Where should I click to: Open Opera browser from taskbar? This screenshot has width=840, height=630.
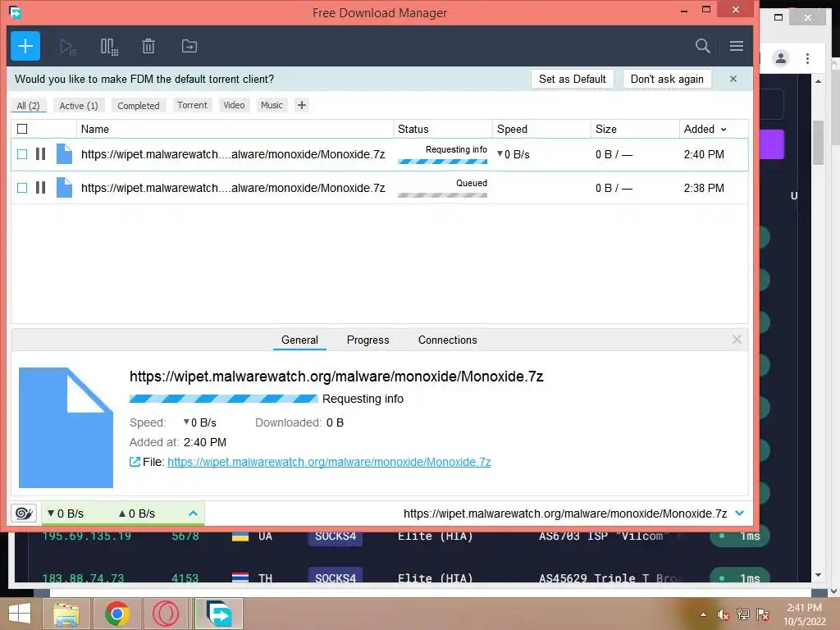click(x=166, y=614)
